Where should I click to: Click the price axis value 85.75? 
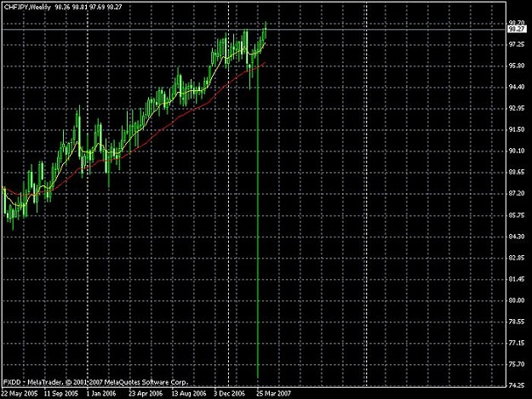pos(517,215)
